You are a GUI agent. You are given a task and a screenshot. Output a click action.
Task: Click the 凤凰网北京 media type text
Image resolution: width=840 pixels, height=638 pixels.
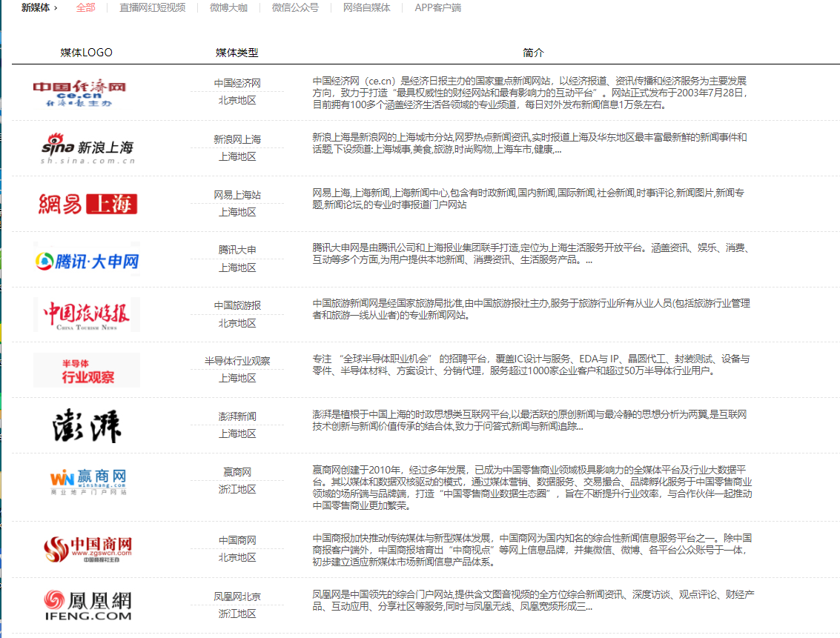[x=237, y=597]
